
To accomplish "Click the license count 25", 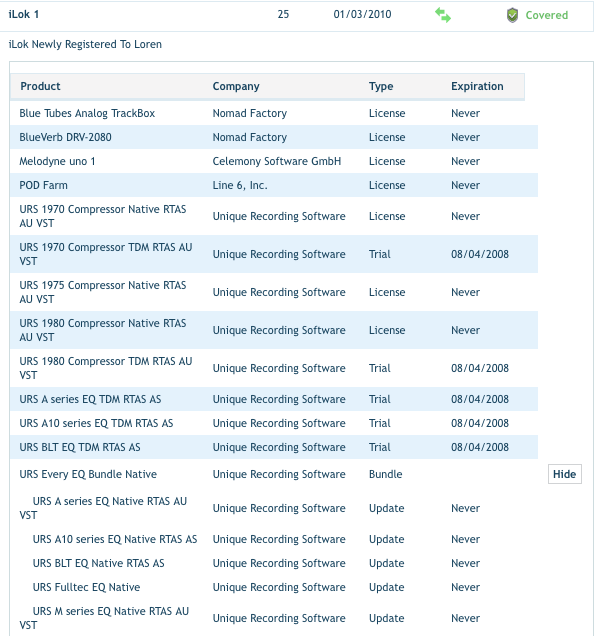I will [283, 14].
